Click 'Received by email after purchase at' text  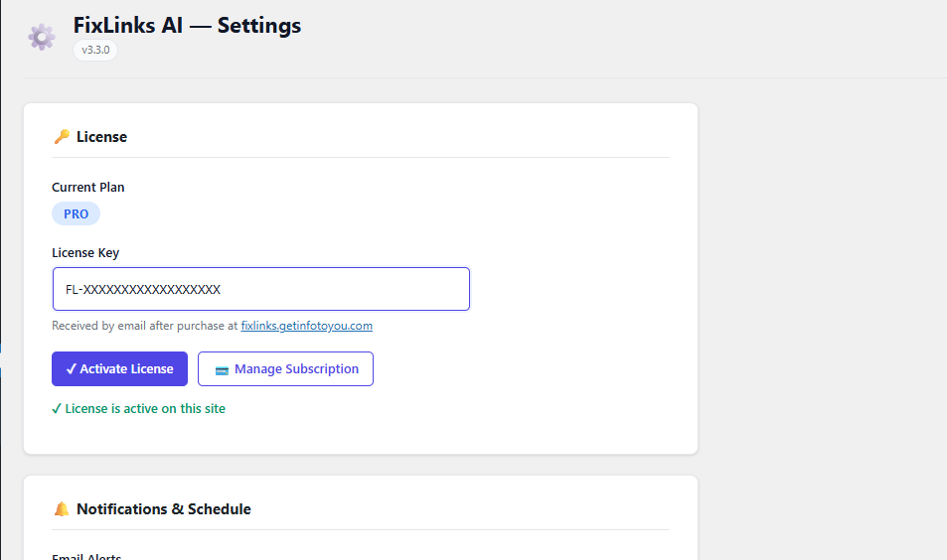point(145,326)
